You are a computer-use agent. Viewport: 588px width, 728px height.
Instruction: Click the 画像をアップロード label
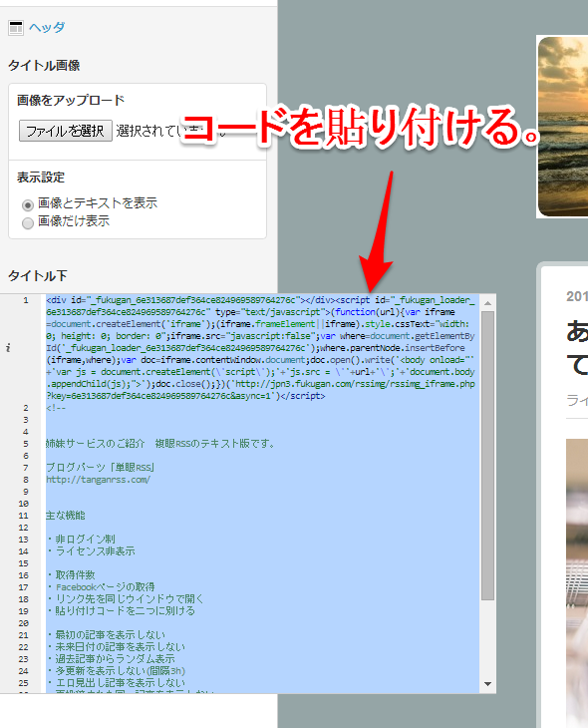[x=71, y=100]
